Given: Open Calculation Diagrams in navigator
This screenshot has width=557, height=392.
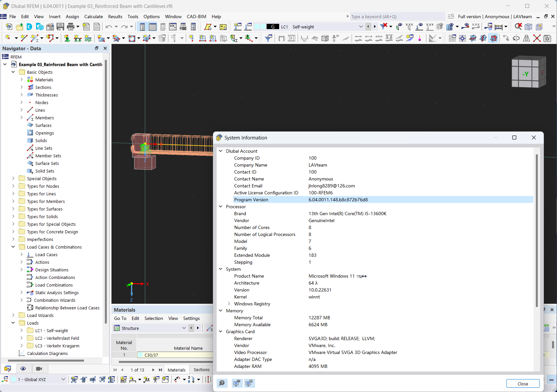Looking at the screenshot, I should point(47,353).
